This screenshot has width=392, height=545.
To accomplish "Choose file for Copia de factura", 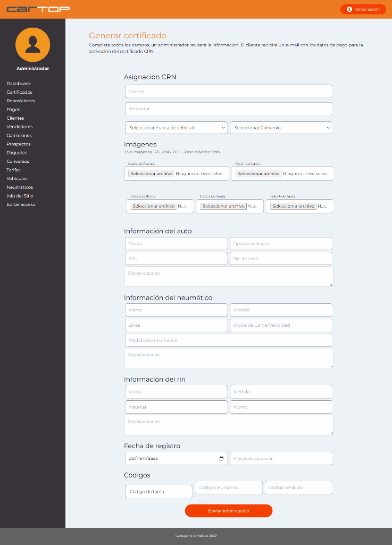I will 152,174.
